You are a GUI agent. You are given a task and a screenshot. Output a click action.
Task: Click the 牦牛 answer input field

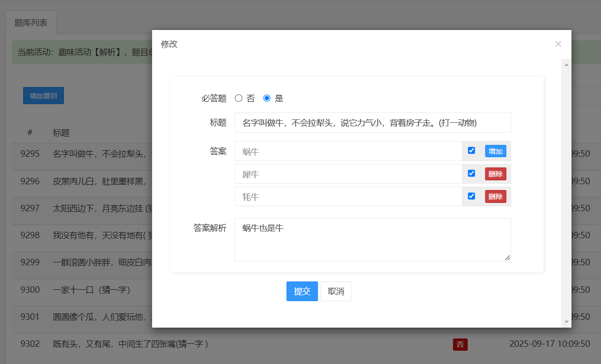click(x=348, y=196)
